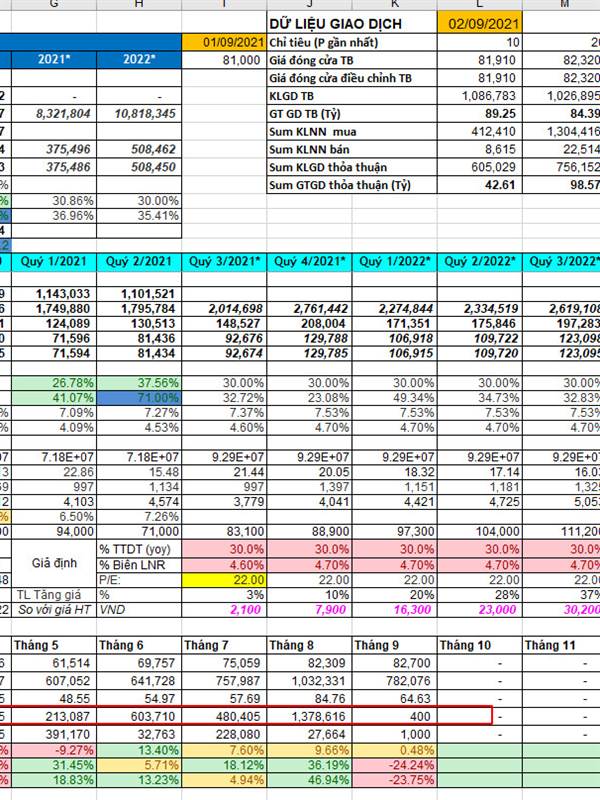The image size is (600, 800).
Task: Select the value 208,004
Action: [x=309, y=323]
